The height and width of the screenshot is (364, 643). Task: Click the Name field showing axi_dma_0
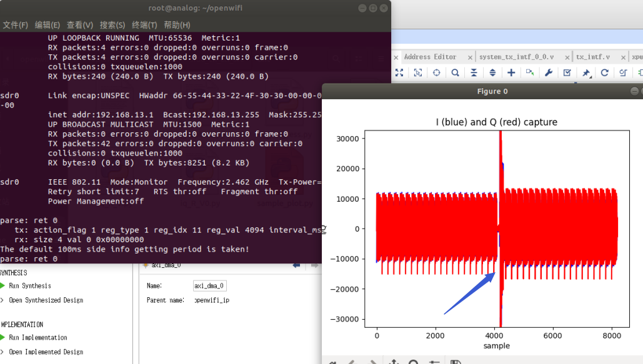point(210,285)
